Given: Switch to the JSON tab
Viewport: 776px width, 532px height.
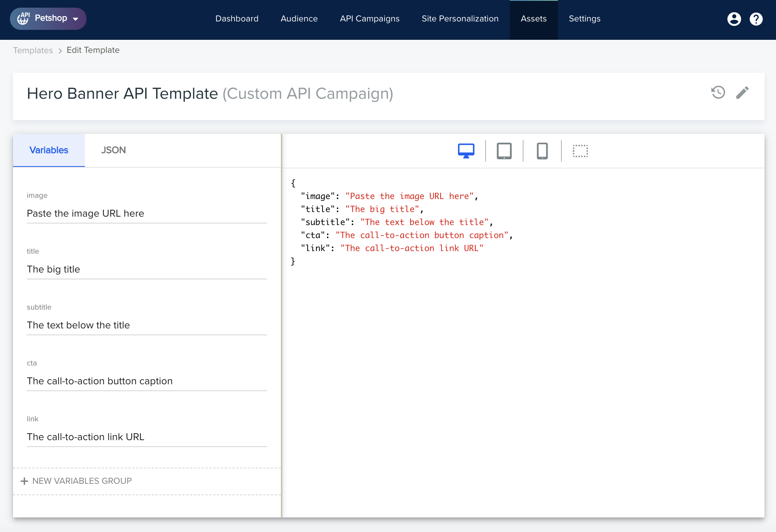Looking at the screenshot, I should click(113, 150).
